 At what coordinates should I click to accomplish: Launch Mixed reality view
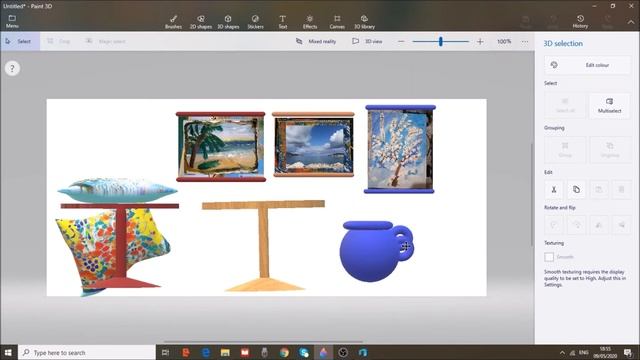coord(316,41)
